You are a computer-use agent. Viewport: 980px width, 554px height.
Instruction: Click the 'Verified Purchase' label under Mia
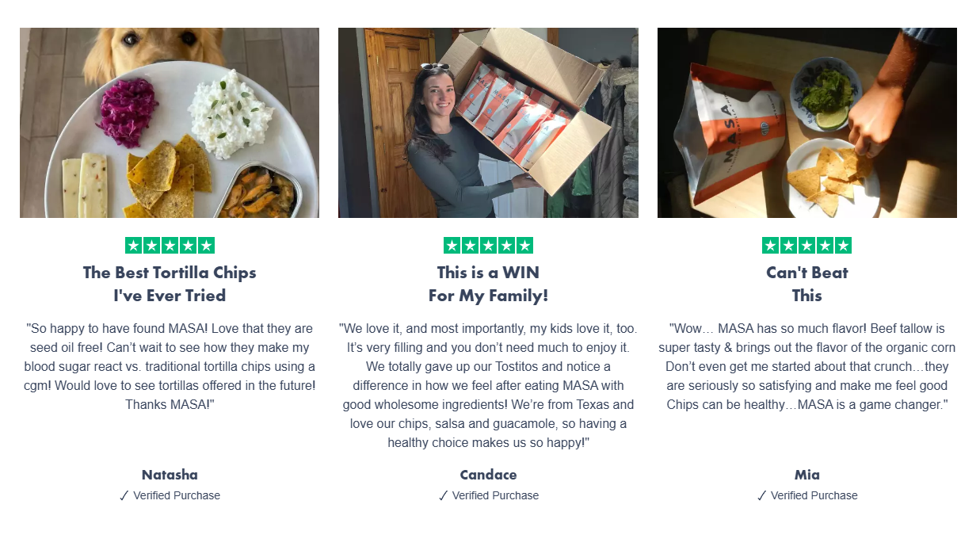point(814,495)
